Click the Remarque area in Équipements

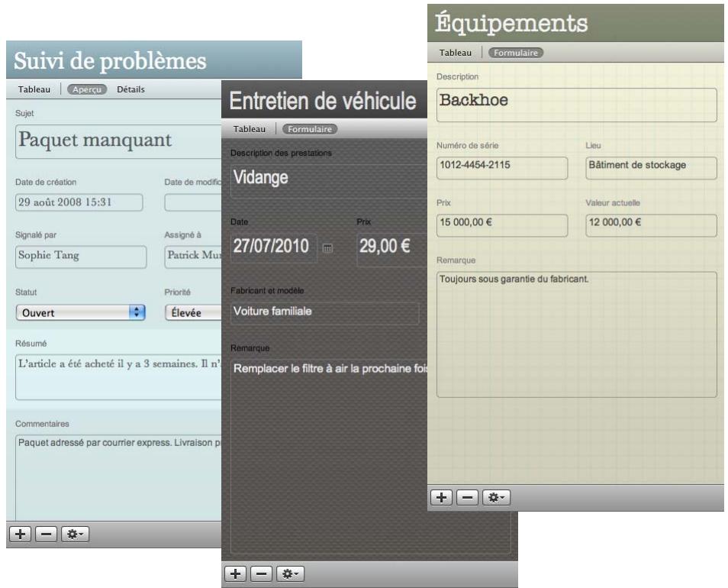tap(577, 334)
